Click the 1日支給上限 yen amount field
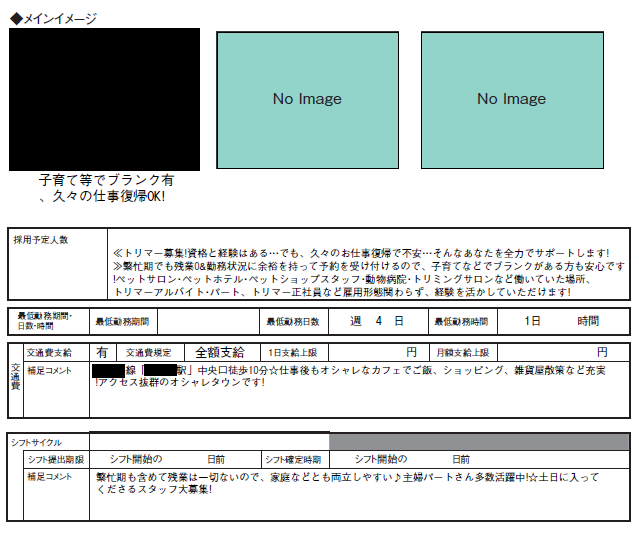The height and width of the screenshot is (539, 639). click(379, 352)
